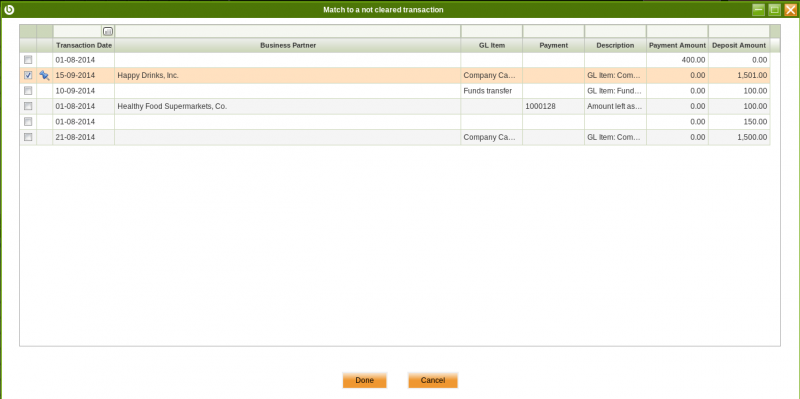800x399 pixels.
Task: Close the match transaction window
Action: coord(790,9)
